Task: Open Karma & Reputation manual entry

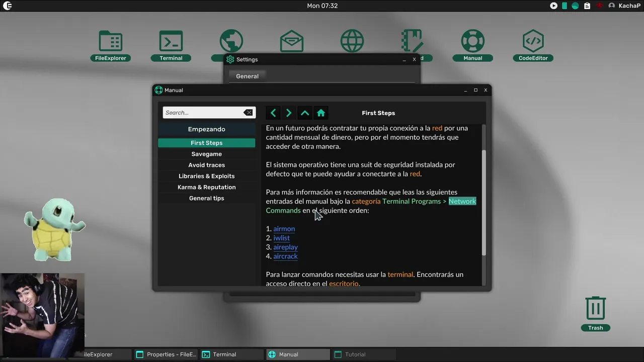Action: pyautogui.click(x=206, y=187)
